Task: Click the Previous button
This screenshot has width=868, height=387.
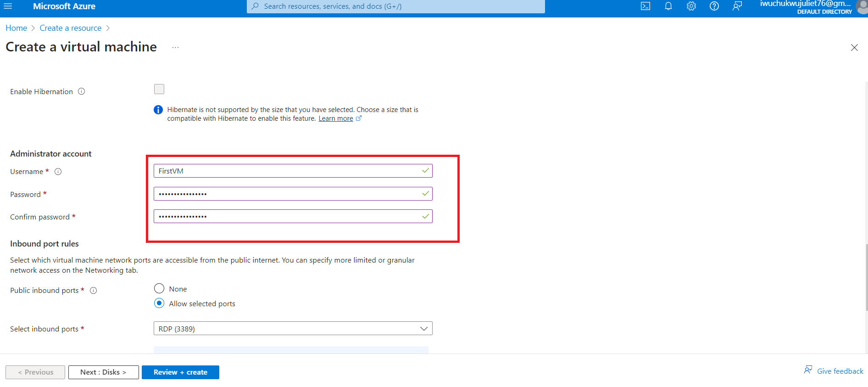Action: click(35, 372)
